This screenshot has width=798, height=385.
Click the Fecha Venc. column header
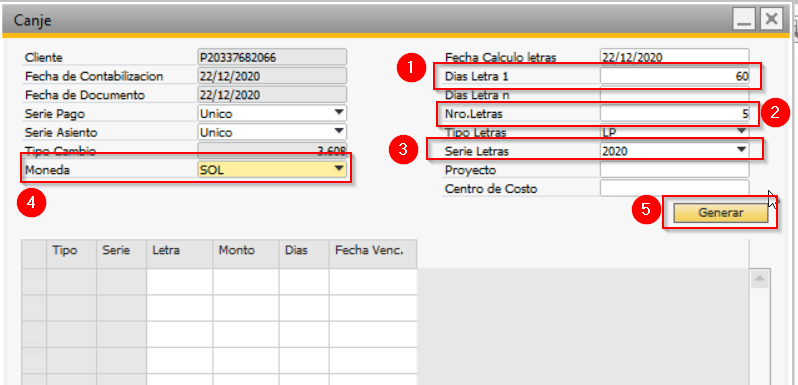(x=373, y=254)
